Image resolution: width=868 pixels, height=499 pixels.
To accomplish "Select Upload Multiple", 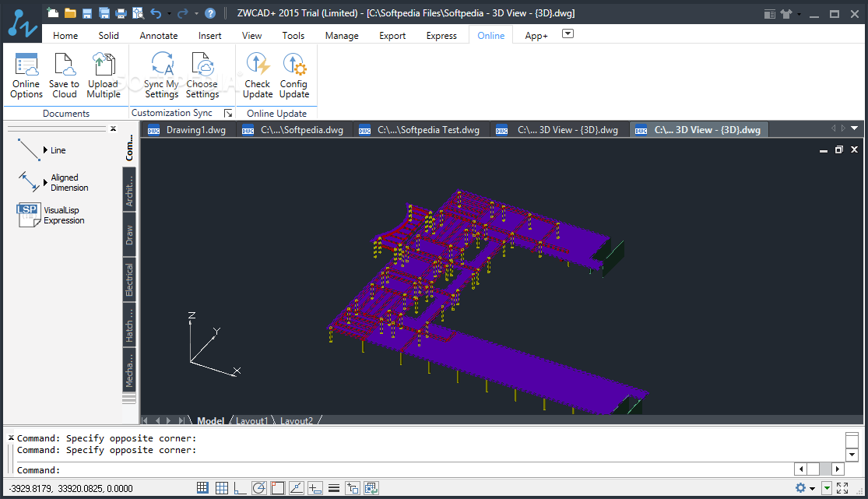I will click(104, 76).
